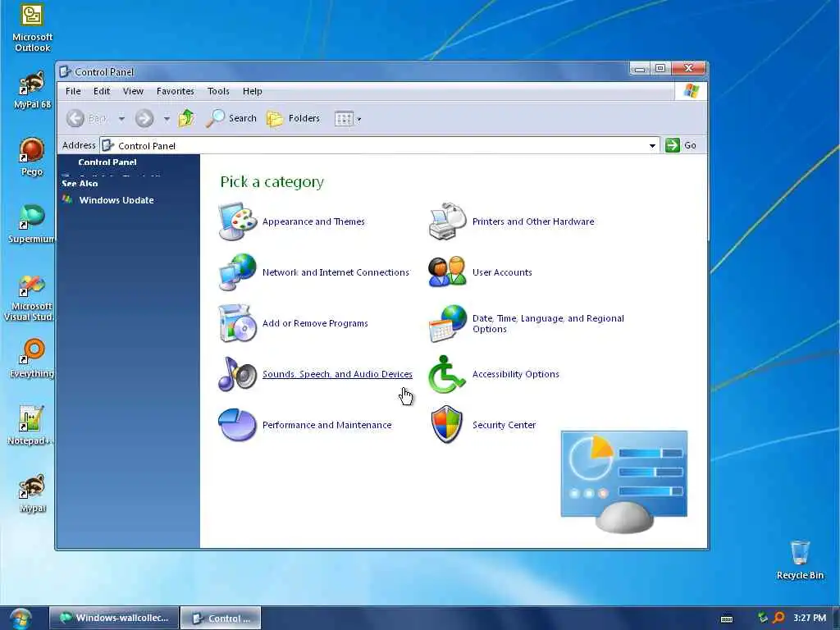Select the Pego desktop shortcut
Screen dimensions: 840x630
32,157
